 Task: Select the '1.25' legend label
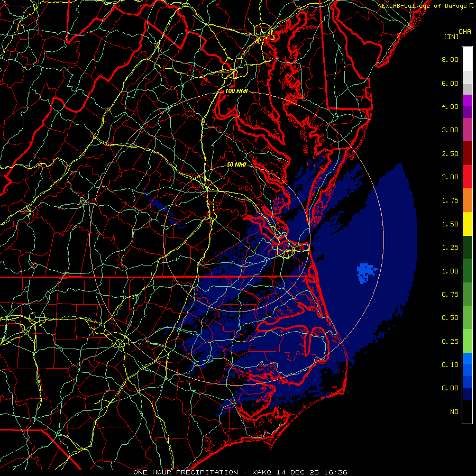(x=450, y=248)
